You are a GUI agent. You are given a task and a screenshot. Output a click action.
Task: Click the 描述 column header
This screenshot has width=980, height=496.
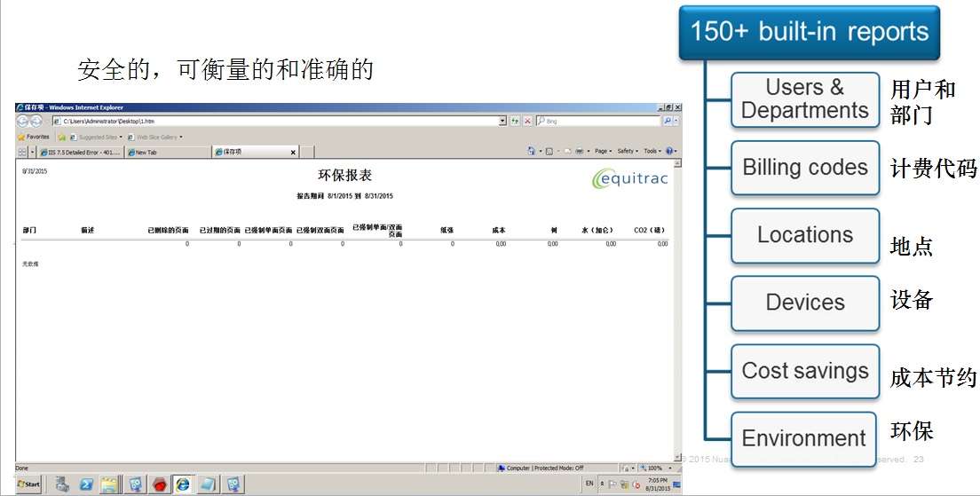88,231
